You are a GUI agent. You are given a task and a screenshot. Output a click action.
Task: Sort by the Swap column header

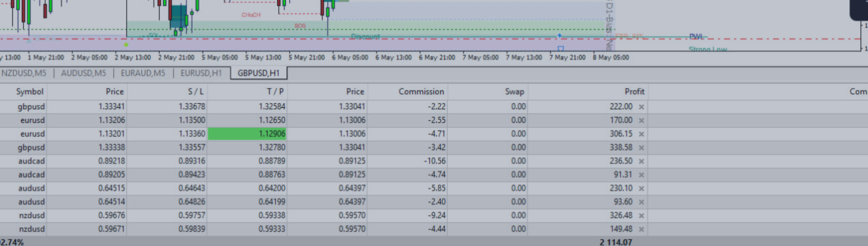click(515, 92)
